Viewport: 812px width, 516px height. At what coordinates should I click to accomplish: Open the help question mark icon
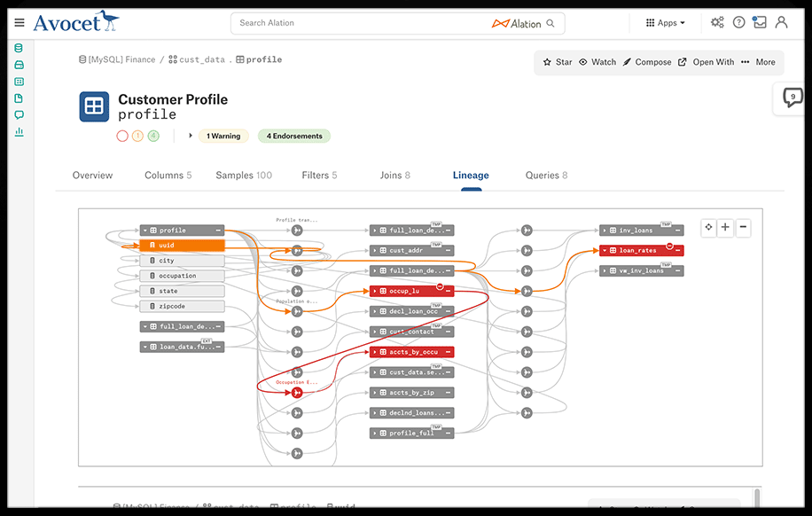738,22
